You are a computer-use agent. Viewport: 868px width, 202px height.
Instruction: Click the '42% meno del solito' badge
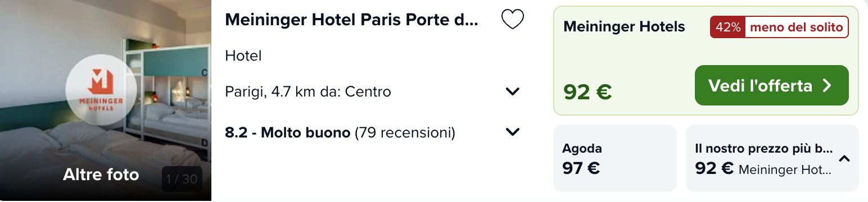click(x=779, y=27)
